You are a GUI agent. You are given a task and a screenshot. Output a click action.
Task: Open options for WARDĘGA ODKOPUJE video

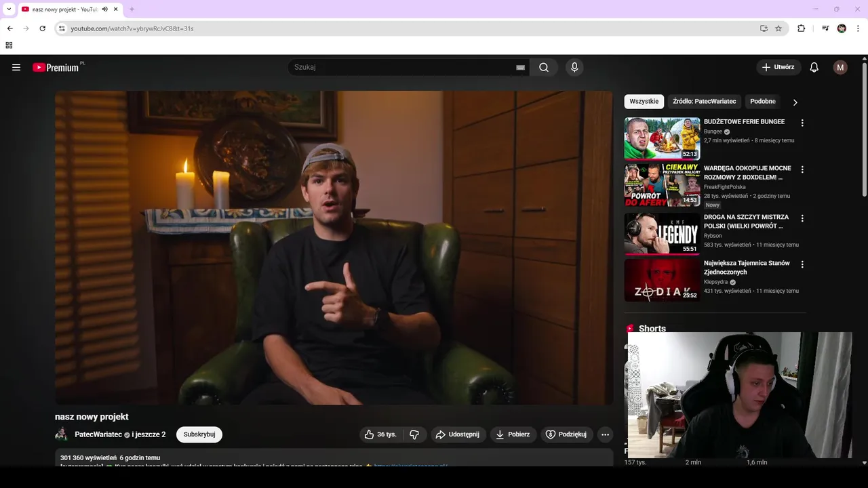coord(802,169)
